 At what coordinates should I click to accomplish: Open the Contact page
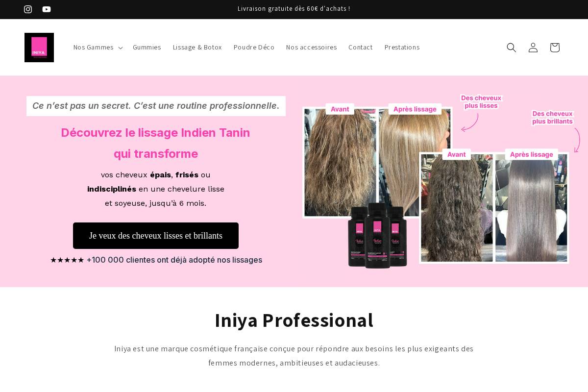[360, 47]
